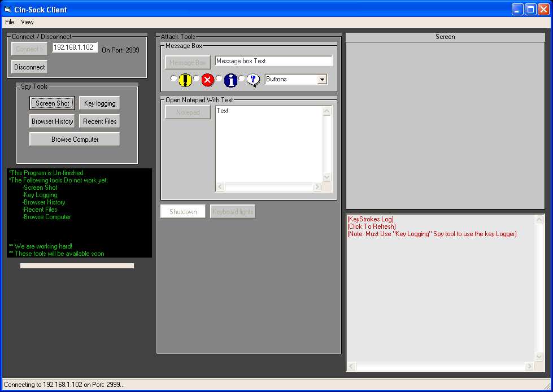Image resolution: width=553 pixels, height=392 pixels.
Task: Click the progress bar below the notice panel
Action: 77,265
